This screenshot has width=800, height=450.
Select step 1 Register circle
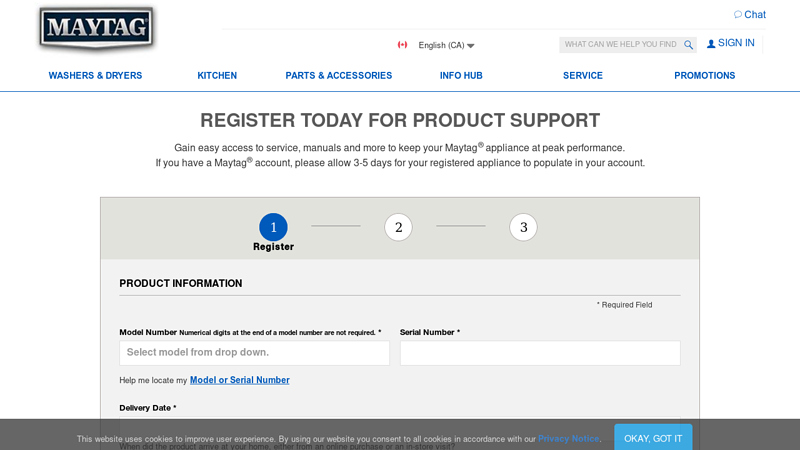pos(273,227)
